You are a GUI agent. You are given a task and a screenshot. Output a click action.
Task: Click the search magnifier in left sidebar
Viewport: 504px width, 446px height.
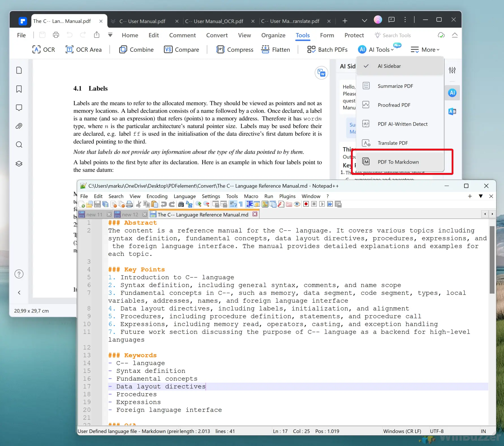(x=19, y=145)
